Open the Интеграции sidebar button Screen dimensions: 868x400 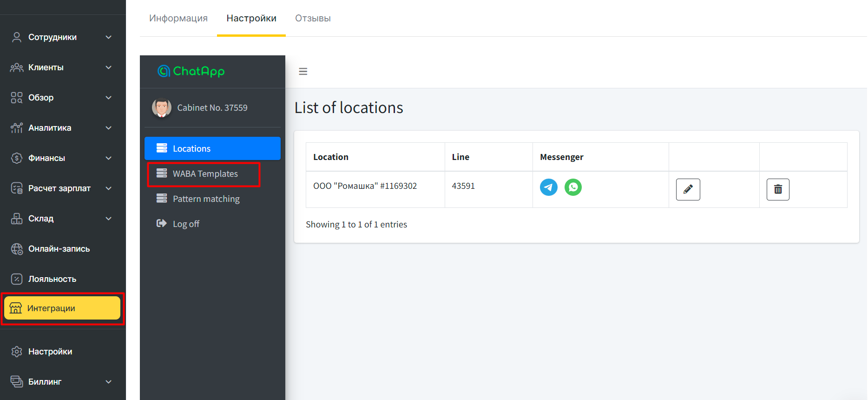pos(62,308)
